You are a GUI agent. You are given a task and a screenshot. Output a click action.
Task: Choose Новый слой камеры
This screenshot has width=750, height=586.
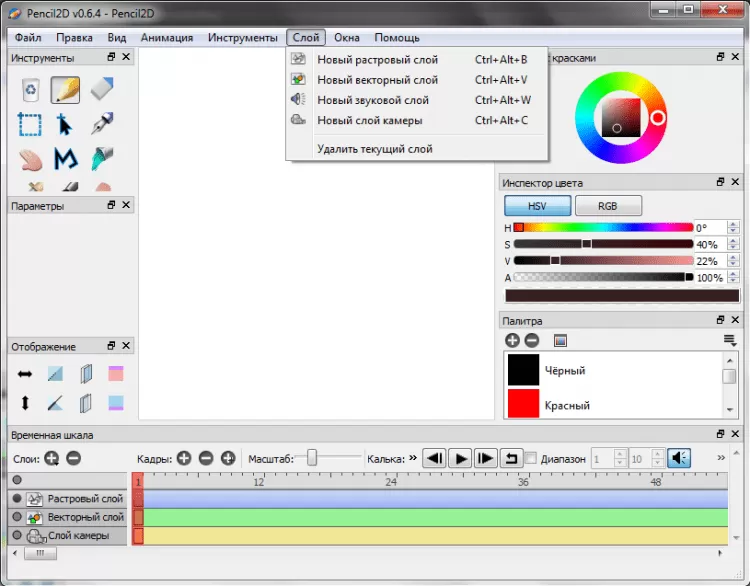[417, 120]
